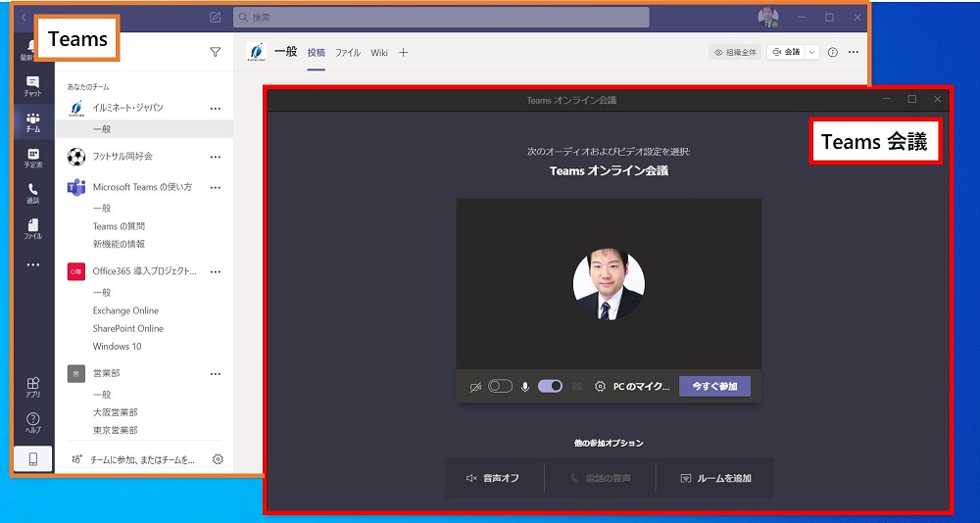Switch to the 投稿 tab
The width and height of the screenshot is (980, 523).
click(x=317, y=53)
